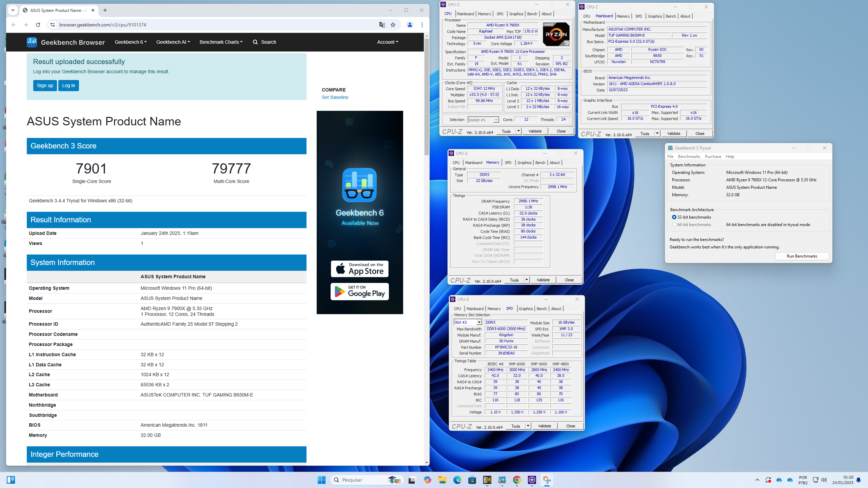This screenshot has width=868, height=488.
Task: Open Chrome tab search dropdown arrow
Action: [x=13, y=10]
